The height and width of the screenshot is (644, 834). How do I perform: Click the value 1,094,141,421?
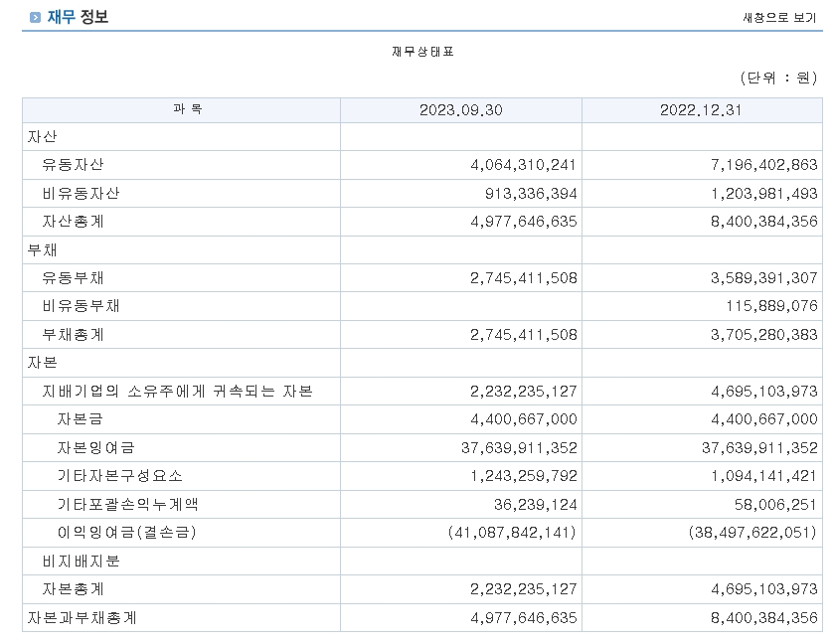click(763, 476)
